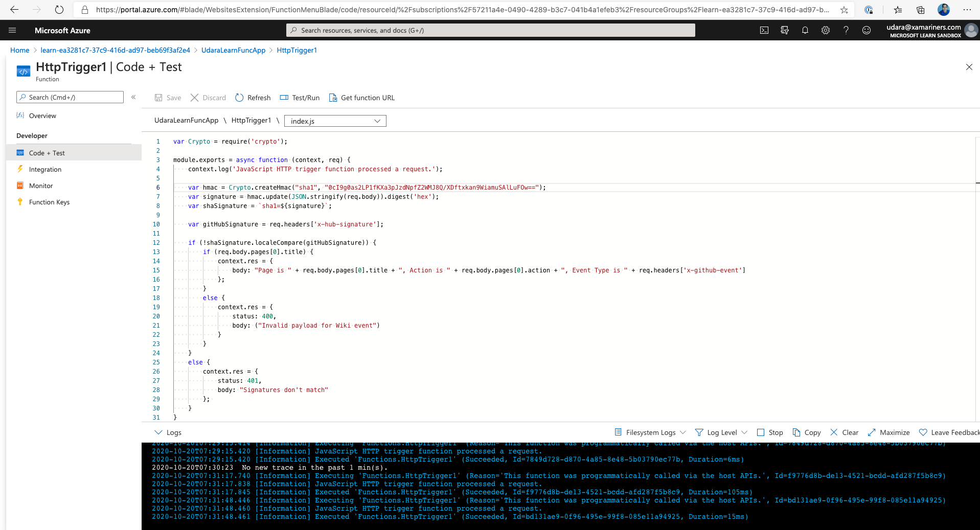Click the status: 401 code line
This screenshot has height=530, width=980.
pyautogui.click(x=239, y=381)
